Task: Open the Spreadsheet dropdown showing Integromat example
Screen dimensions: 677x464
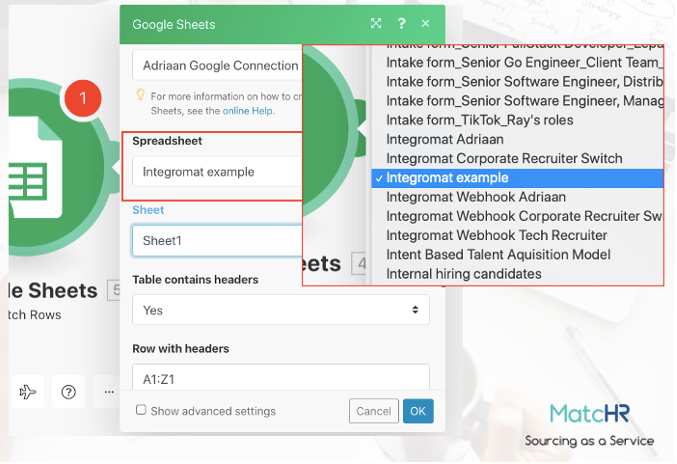Action: pyautogui.click(x=215, y=172)
